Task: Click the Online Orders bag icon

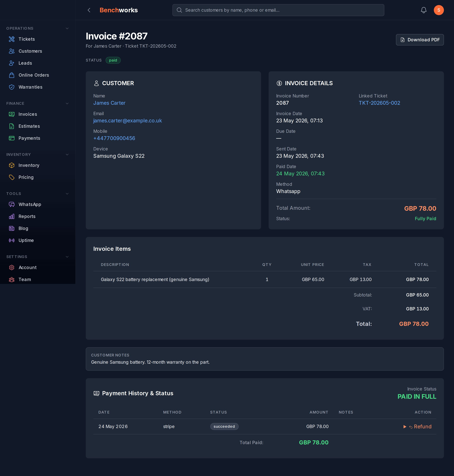Action: coord(12,75)
